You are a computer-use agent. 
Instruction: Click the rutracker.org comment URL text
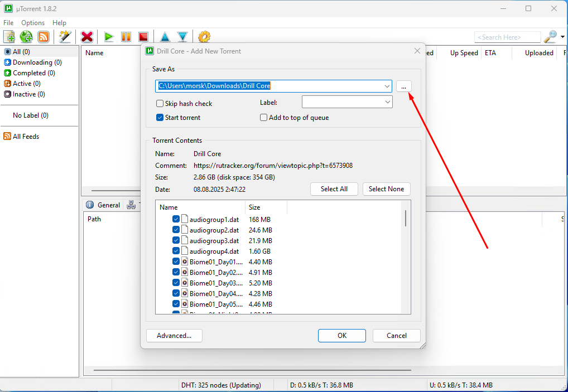tap(273, 166)
